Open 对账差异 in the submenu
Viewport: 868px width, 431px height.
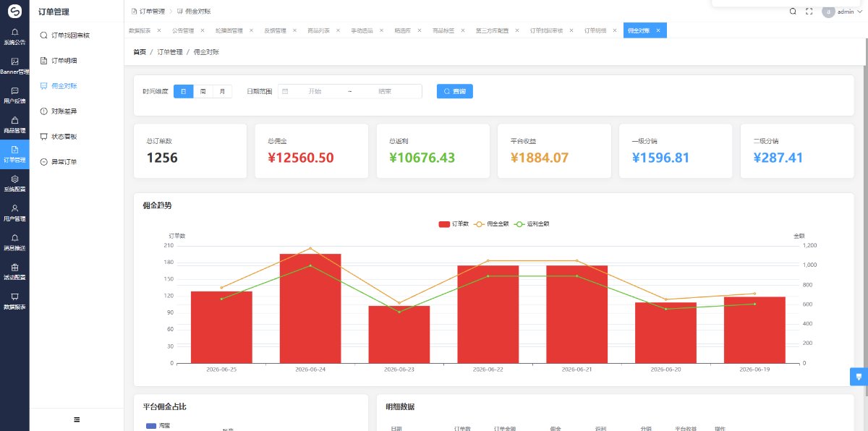pos(77,111)
